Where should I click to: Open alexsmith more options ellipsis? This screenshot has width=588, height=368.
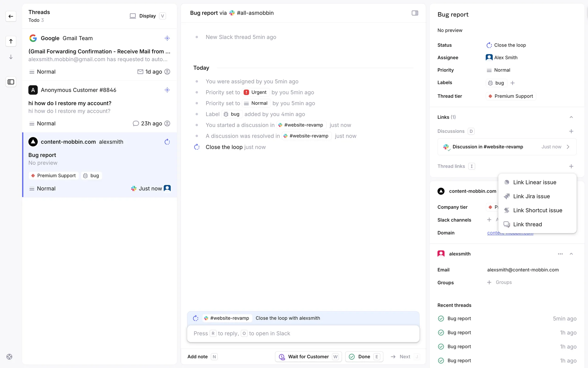[560, 254]
